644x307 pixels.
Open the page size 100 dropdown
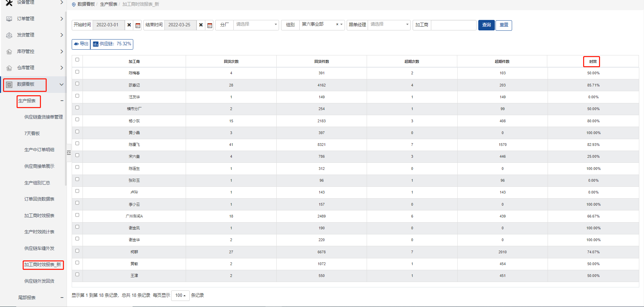coord(180,296)
